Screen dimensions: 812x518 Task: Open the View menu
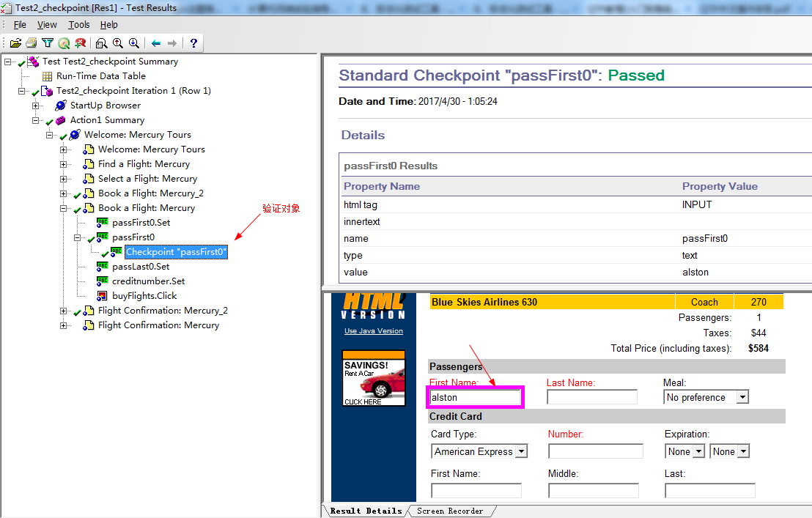[x=47, y=25]
